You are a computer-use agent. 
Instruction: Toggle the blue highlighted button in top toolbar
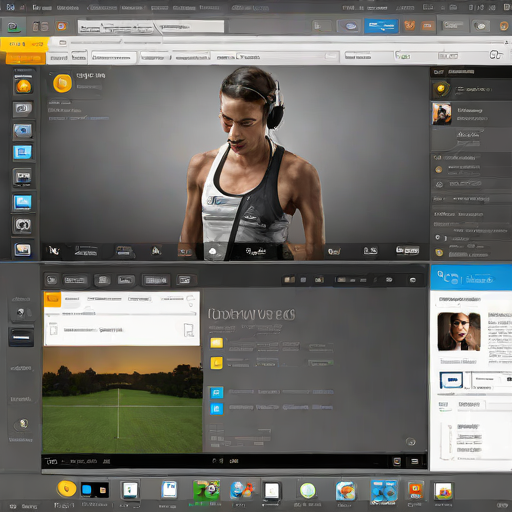pyautogui.click(x=381, y=26)
